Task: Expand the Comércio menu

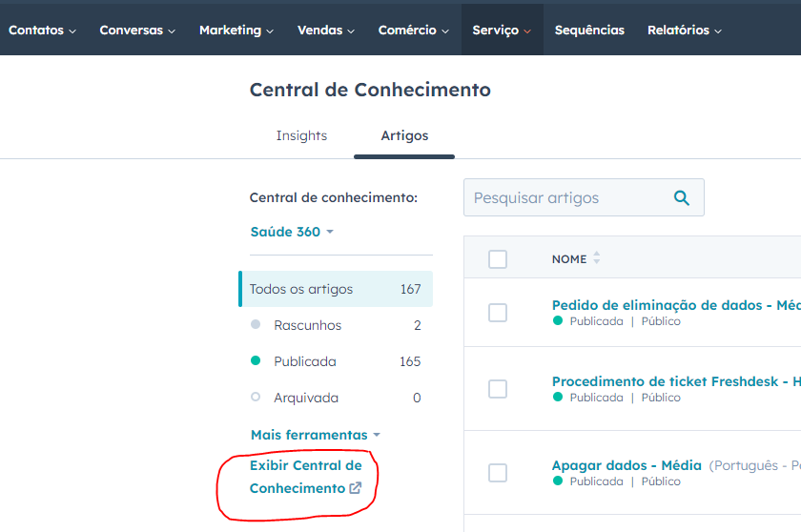Action: 413,31
